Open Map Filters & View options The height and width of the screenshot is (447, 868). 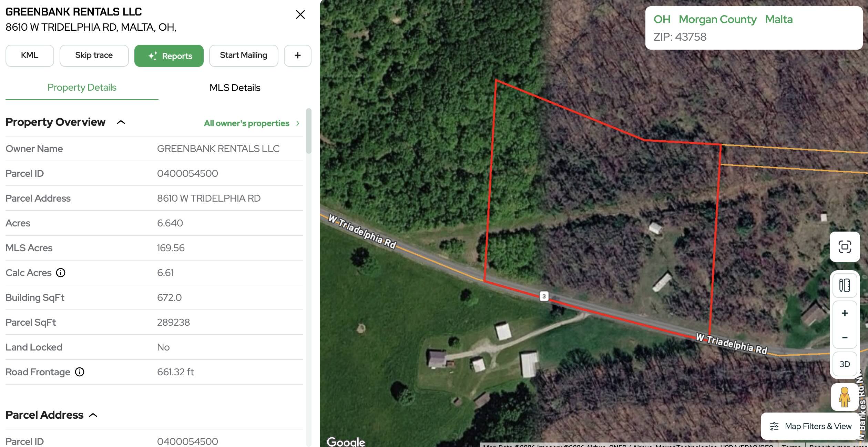811,426
